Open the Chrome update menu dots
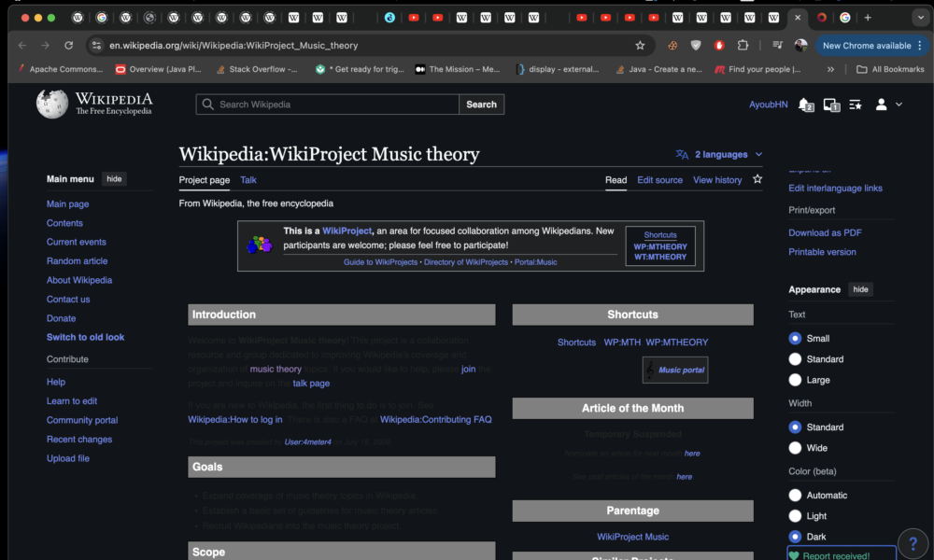934x560 pixels. coord(920,45)
